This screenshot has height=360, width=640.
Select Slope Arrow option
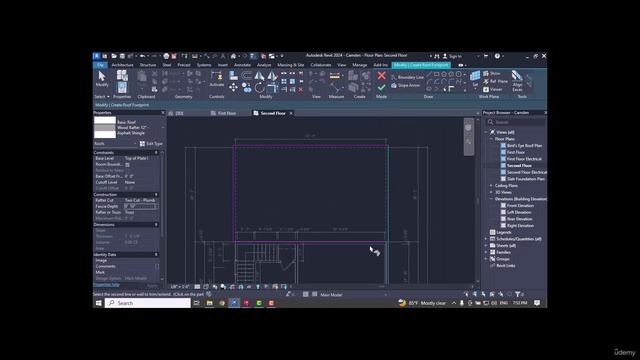point(405,85)
